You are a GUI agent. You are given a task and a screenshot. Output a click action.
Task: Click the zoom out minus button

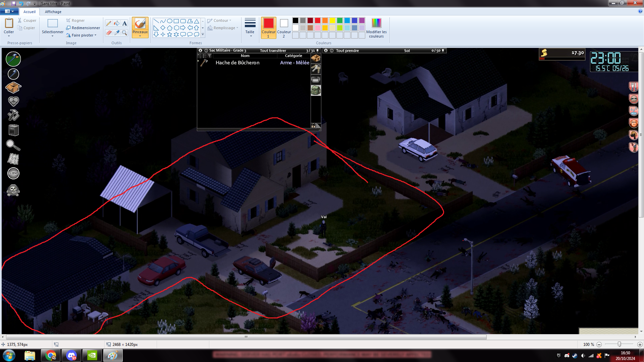599,344
